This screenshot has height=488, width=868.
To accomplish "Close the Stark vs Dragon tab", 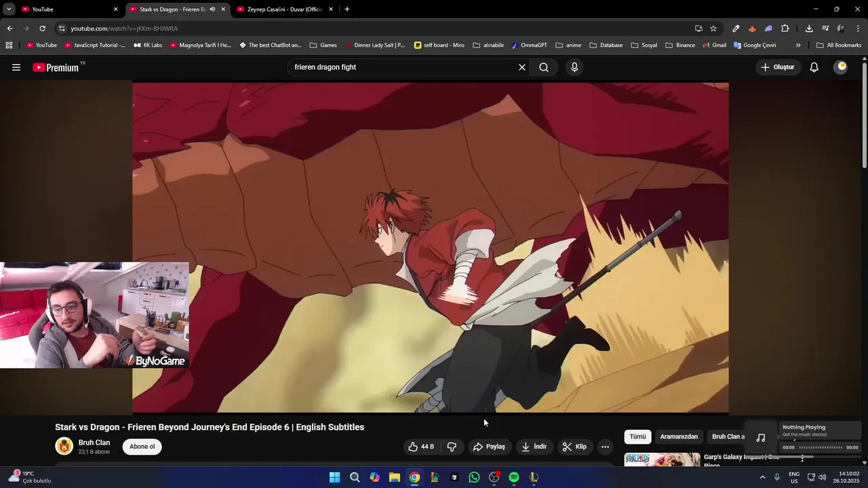I will (x=223, y=9).
